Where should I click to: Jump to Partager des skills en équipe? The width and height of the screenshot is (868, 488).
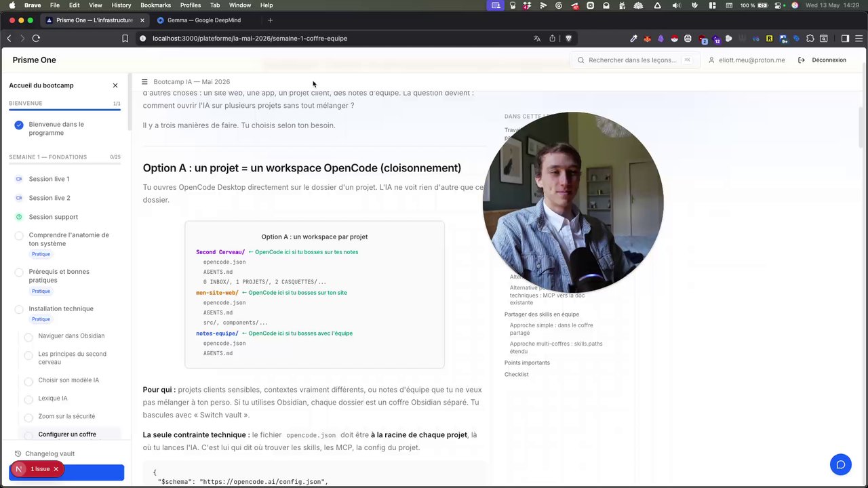click(541, 314)
